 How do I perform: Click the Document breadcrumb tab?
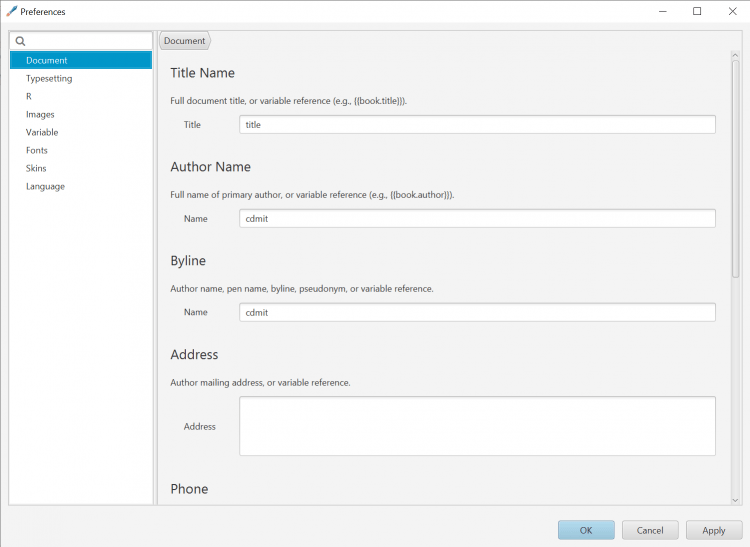point(185,41)
